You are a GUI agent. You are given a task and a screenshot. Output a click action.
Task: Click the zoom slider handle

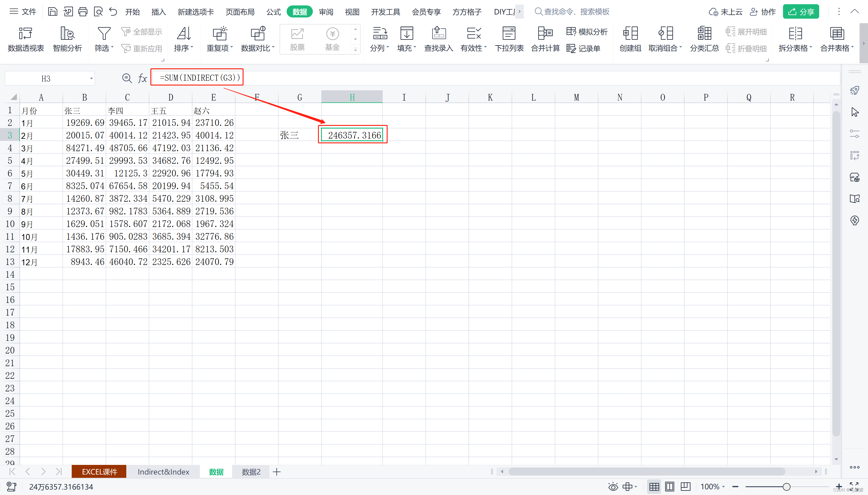[786, 487]
